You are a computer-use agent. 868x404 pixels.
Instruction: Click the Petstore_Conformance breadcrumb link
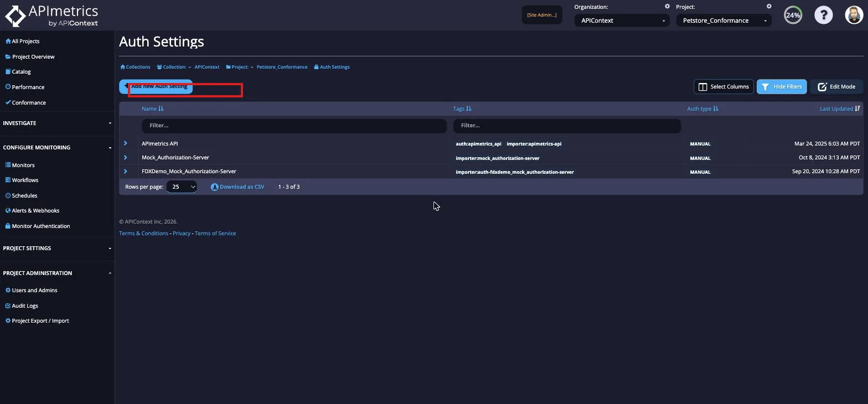(282, 67)
